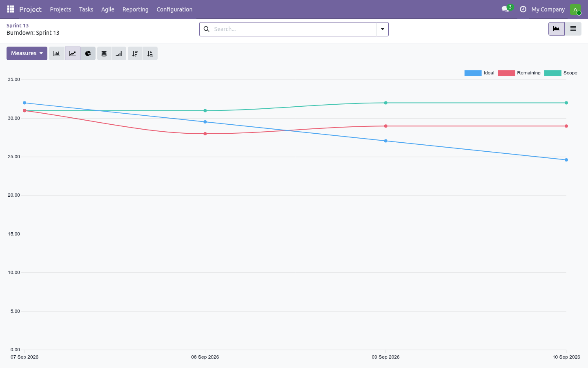Toggle the Ideal series in legend

(x=479, y=73)
